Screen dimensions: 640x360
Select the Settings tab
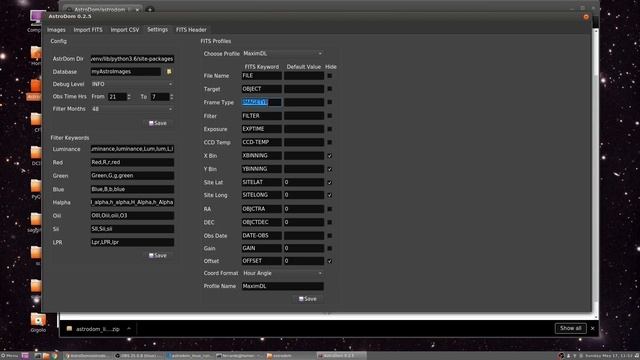[157, 30]
